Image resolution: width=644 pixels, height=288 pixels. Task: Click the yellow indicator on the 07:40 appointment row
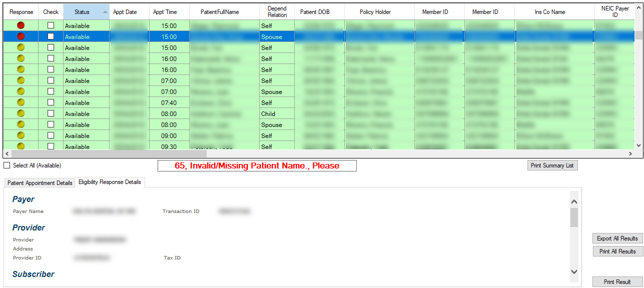tap(20, 102)
